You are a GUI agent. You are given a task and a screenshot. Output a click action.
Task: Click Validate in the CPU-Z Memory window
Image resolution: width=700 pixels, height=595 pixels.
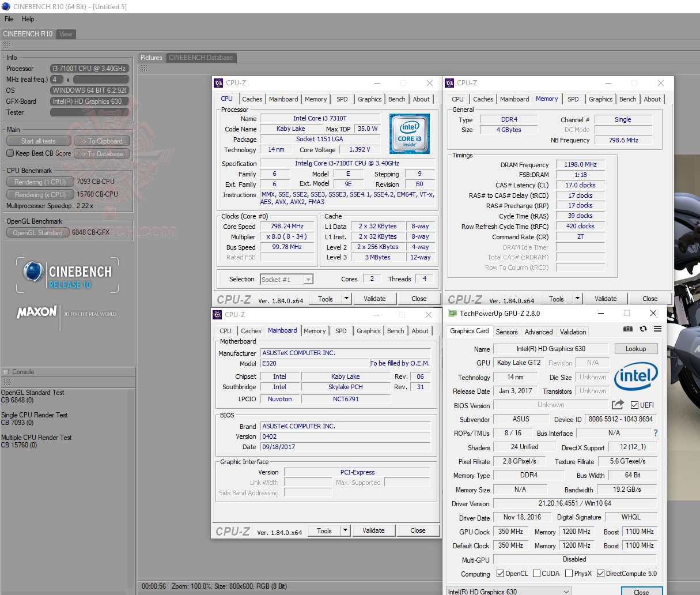click(606, 299)
